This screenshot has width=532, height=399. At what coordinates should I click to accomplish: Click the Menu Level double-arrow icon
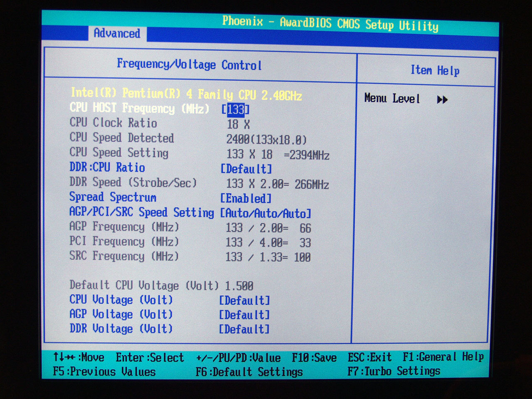(442, 100)
